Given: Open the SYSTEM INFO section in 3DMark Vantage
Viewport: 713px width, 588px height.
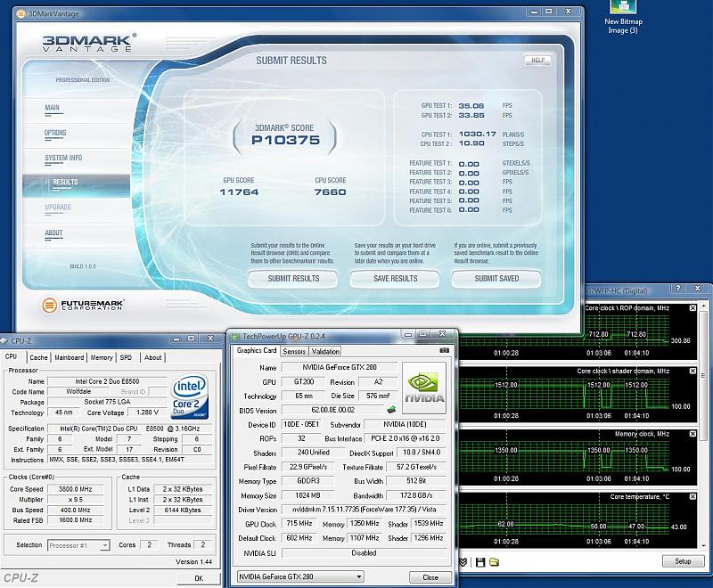Looking at the screenshot, I should (63, 158).
